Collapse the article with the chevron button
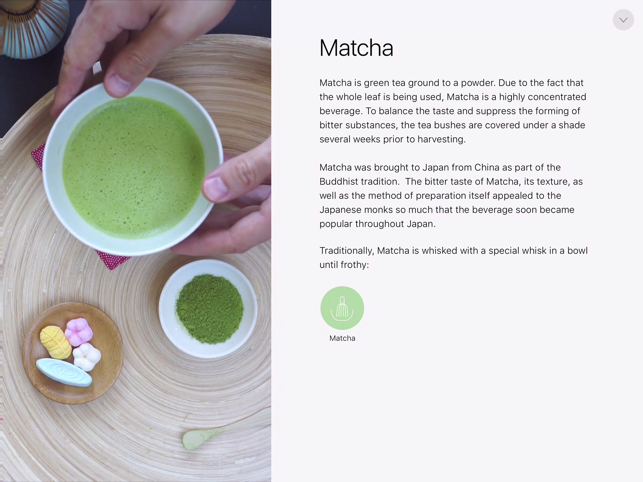This screenshot has height=482, width=643. (623, 20)
